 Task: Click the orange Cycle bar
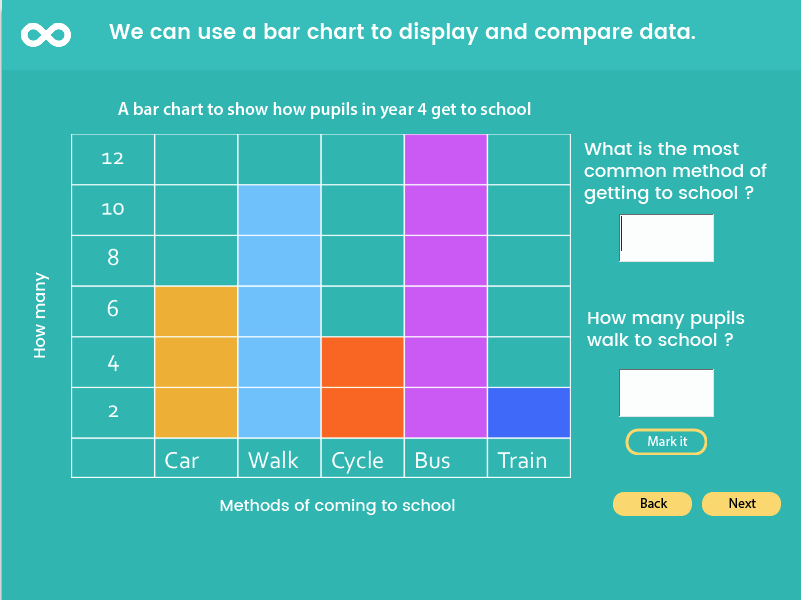coord(362,387)
